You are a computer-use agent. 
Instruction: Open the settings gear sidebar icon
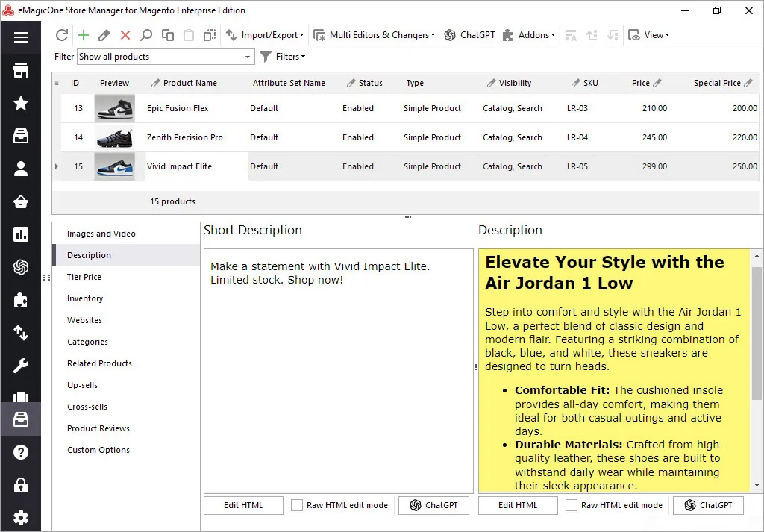pos(20,517)
